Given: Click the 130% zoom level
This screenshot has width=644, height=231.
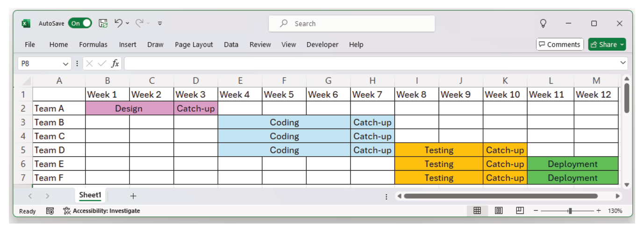Looking at the screenshot, I should pos(615,211).
